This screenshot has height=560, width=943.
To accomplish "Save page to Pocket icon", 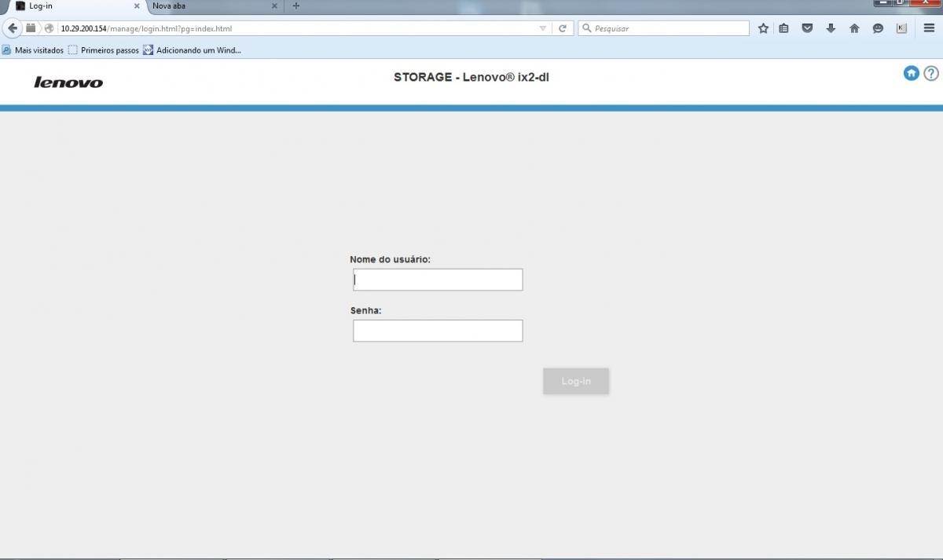I will tap(807, 28).
